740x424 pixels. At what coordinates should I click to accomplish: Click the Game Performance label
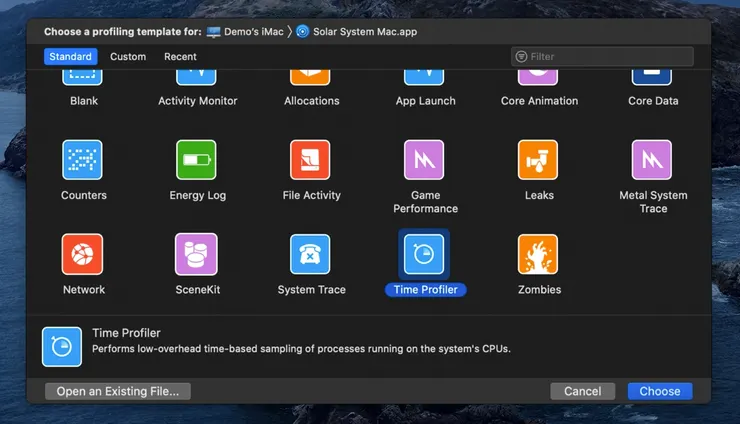(426, 202)
